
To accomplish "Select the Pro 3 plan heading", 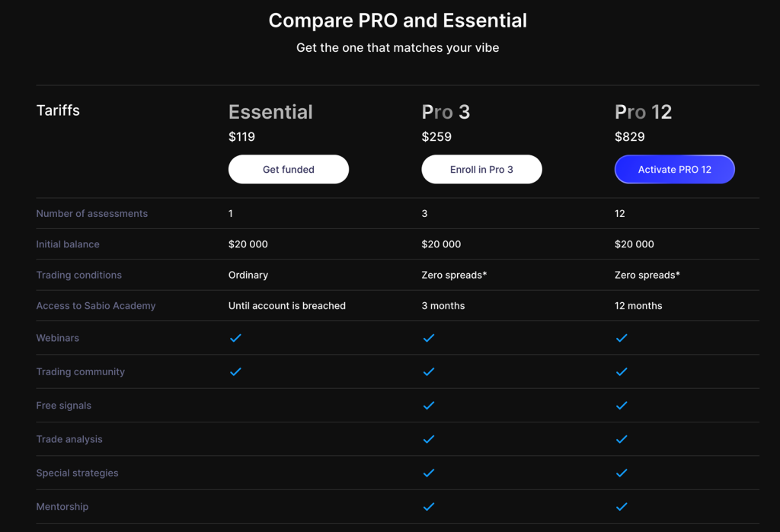I will (446, 112).
